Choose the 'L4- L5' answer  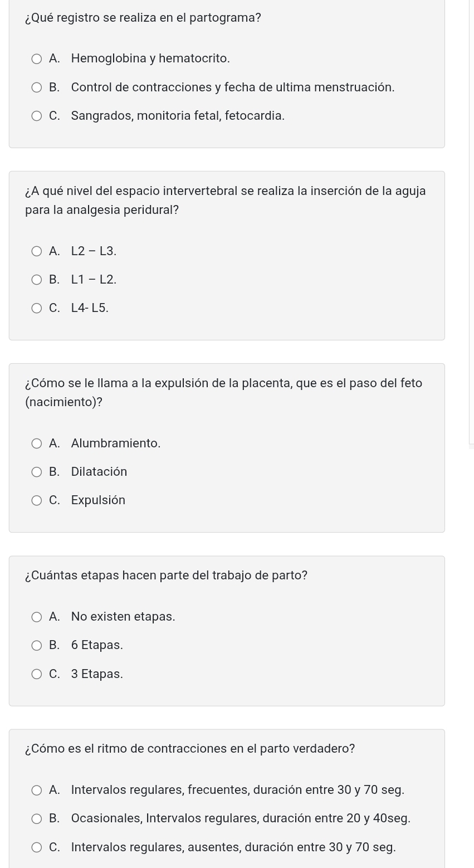click(37, 308)
